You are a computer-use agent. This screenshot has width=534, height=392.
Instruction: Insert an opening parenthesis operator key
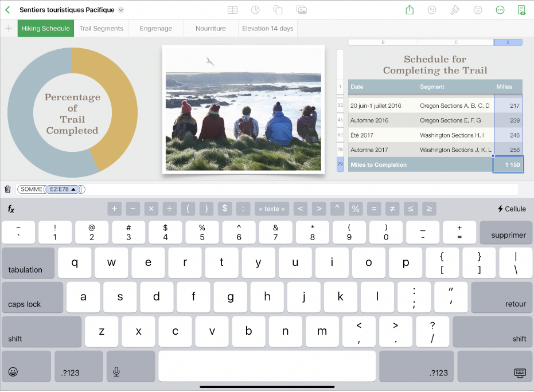(x=188, y=209)
